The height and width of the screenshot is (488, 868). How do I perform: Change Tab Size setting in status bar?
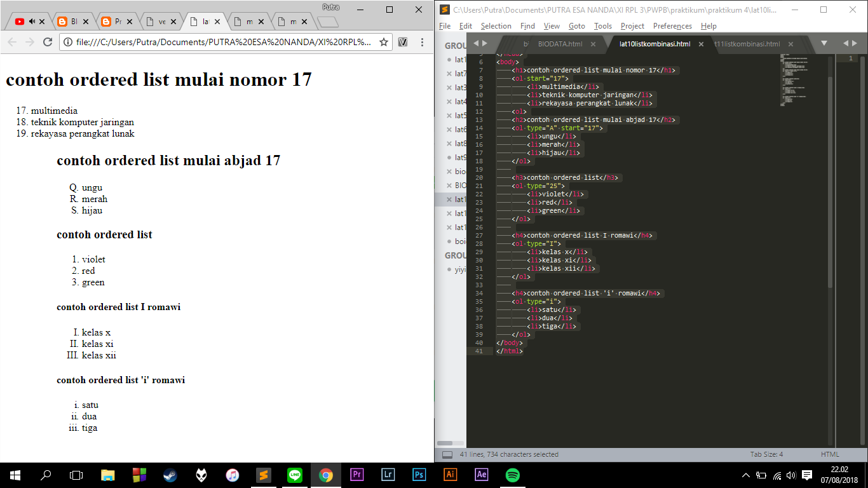tap(766, 454)
